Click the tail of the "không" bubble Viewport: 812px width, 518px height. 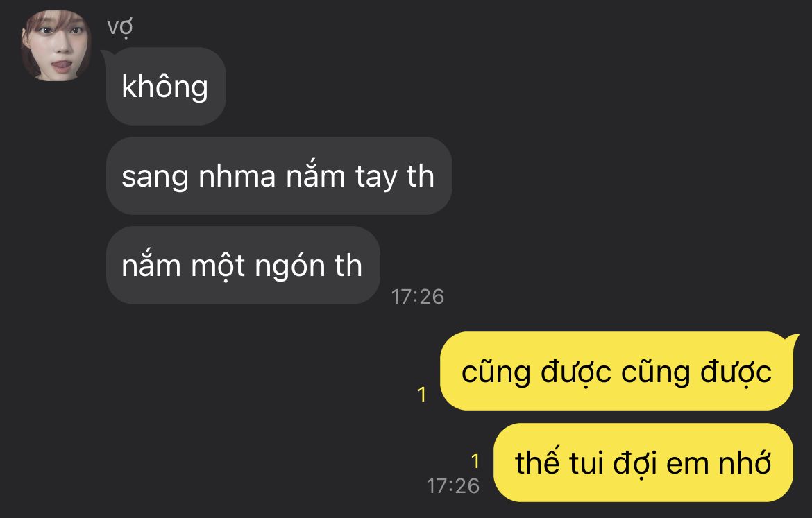pyautogui.click(x=107, y=55)
